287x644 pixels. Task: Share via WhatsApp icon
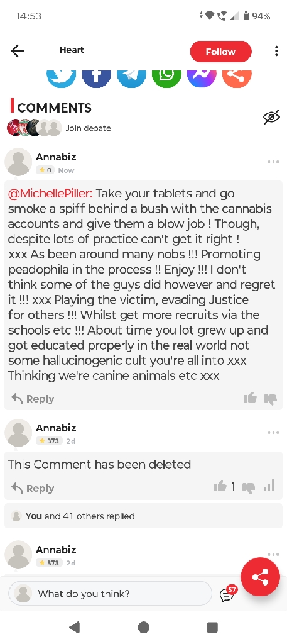click(166, 77)
